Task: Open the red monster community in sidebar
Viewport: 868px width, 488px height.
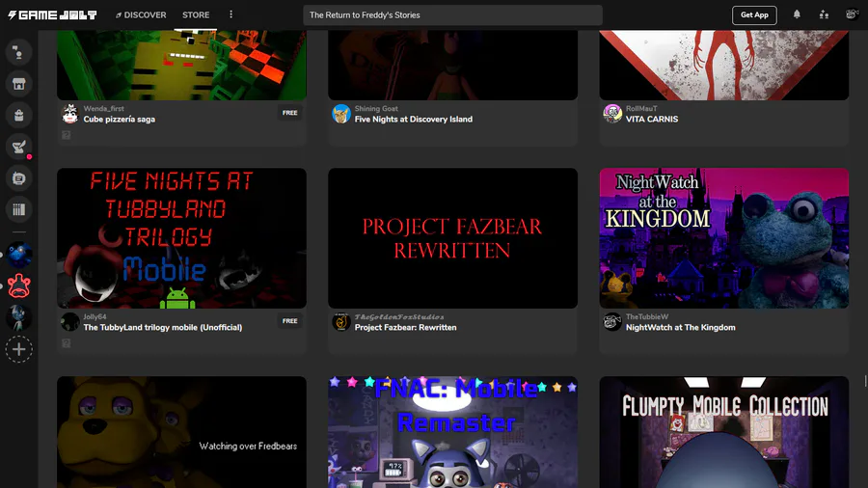Action: click(x=19, y=286)
